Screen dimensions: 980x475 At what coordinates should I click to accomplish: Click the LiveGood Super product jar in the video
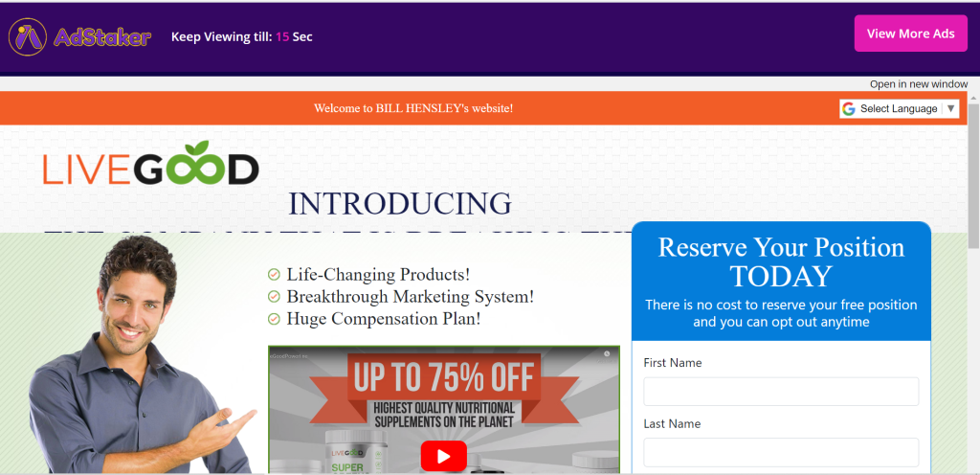point(357,450)
